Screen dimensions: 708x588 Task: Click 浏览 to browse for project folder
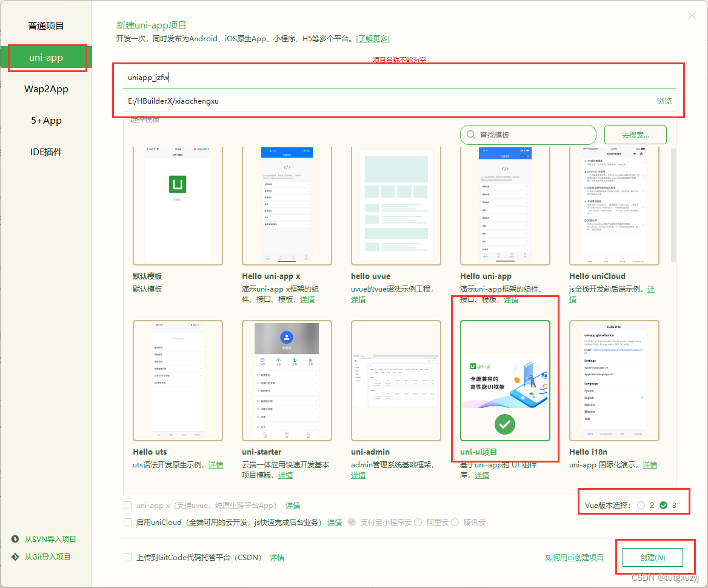pyautogui.click(x=664, y=101)
